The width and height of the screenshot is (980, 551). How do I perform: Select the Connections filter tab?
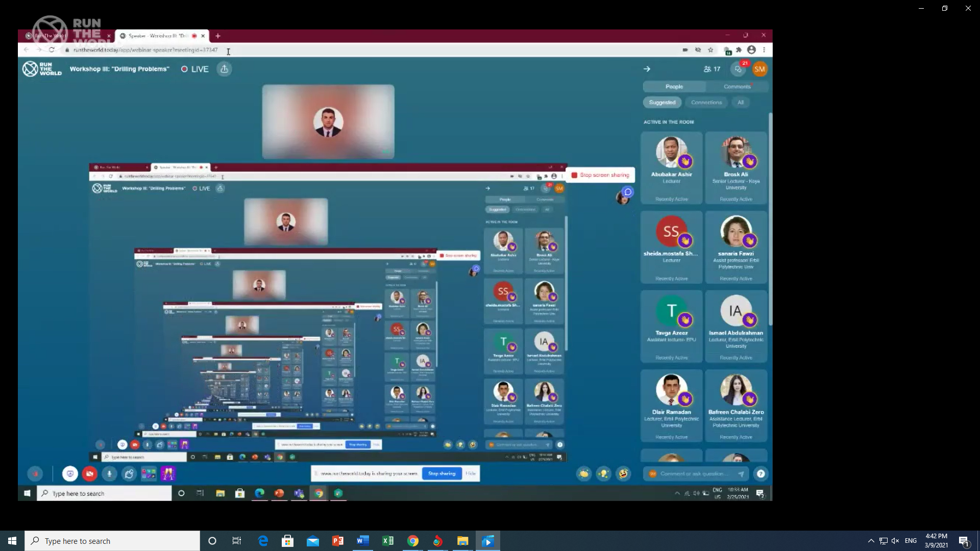(706, 103)
